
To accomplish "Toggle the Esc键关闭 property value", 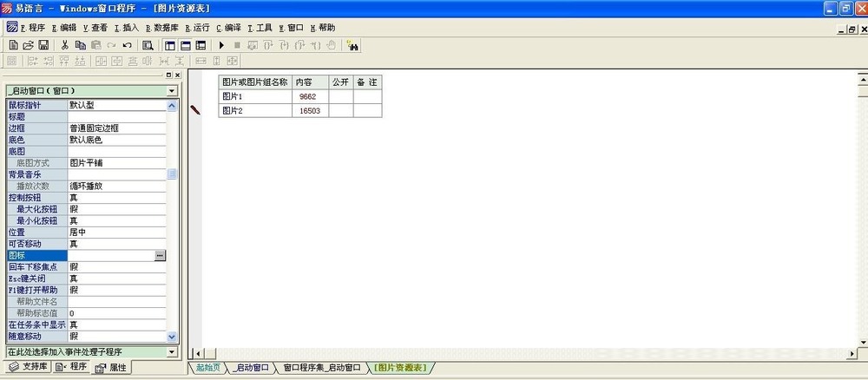I will (x=116, y=278).
